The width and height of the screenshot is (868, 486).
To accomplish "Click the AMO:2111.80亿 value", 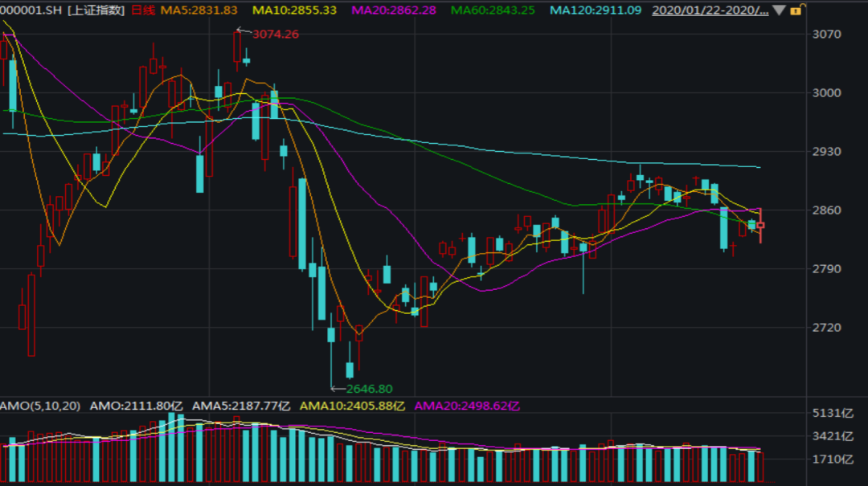I will (x=136, y=406).
